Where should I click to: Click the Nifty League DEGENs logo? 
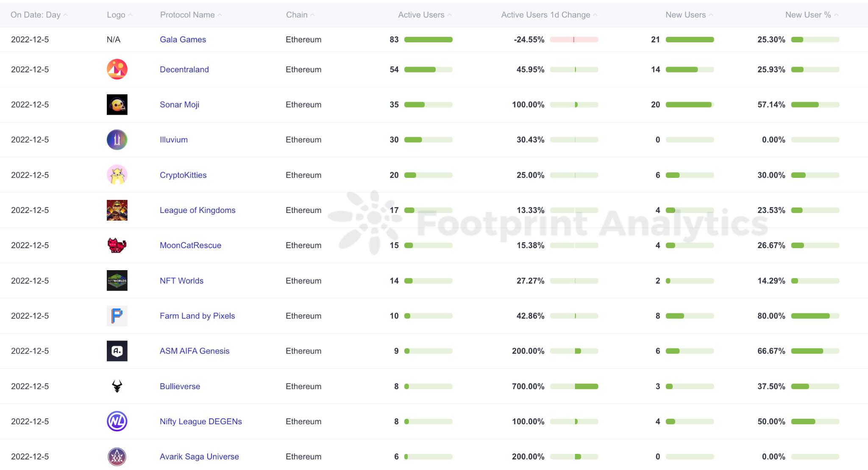click(117, 421)
